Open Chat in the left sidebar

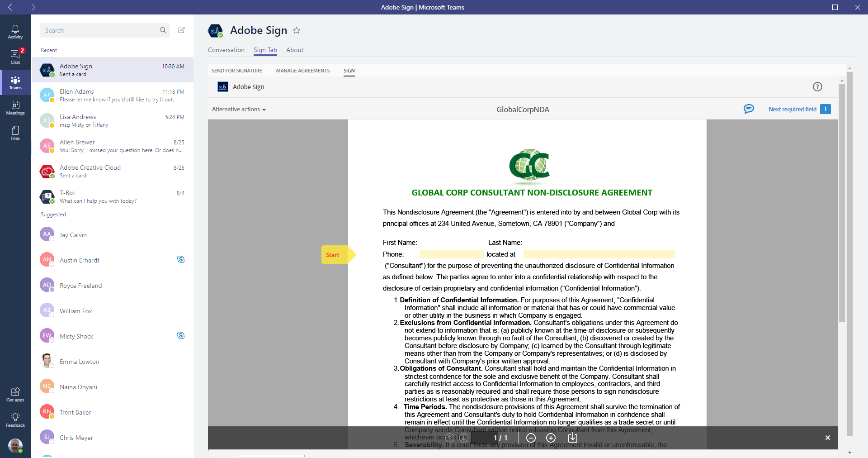pos(15,57)
